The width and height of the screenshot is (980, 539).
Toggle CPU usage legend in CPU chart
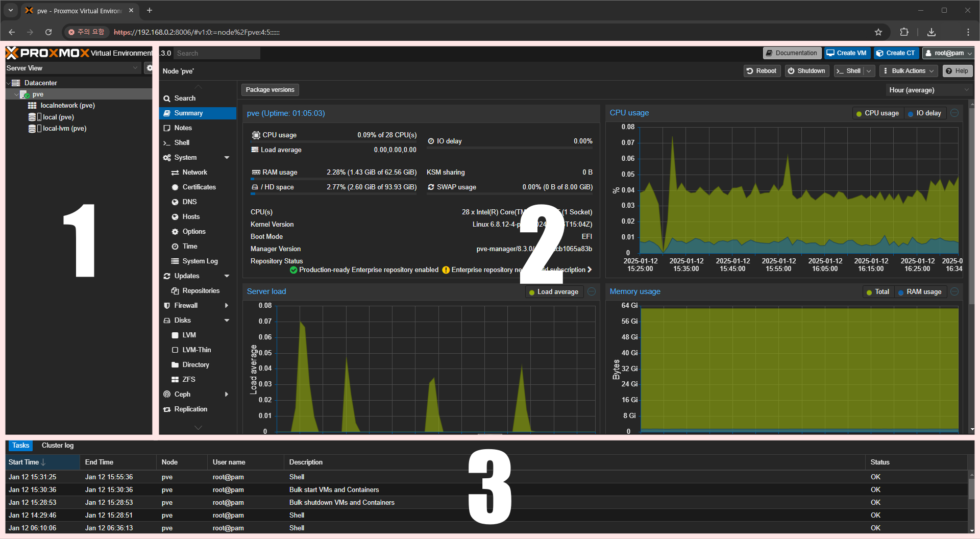click(878, 113)
